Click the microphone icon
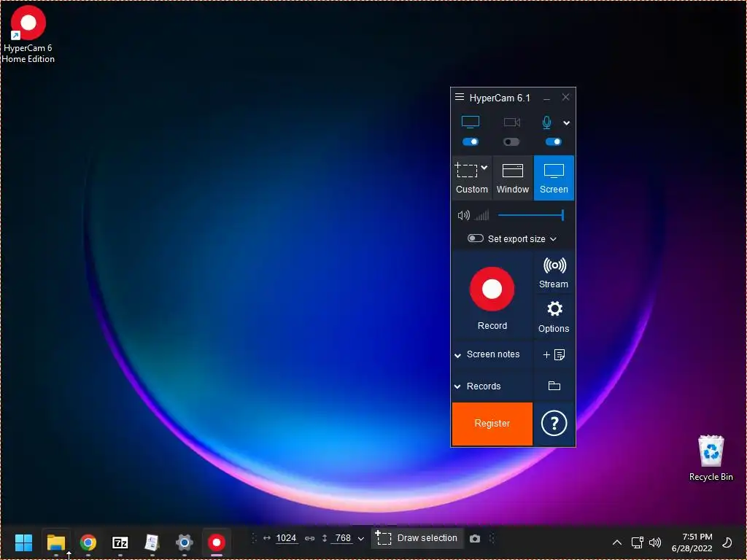 [x=546, y=122]
